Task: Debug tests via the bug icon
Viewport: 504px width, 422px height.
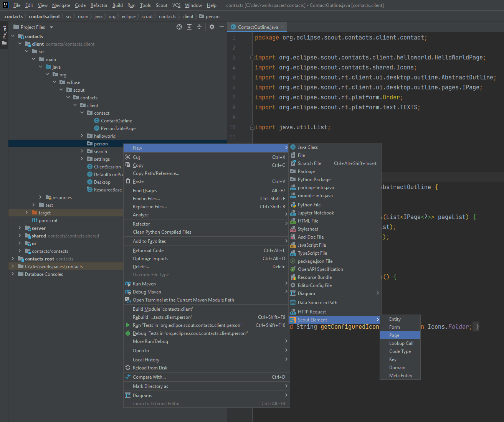Action: click(127, 333)
